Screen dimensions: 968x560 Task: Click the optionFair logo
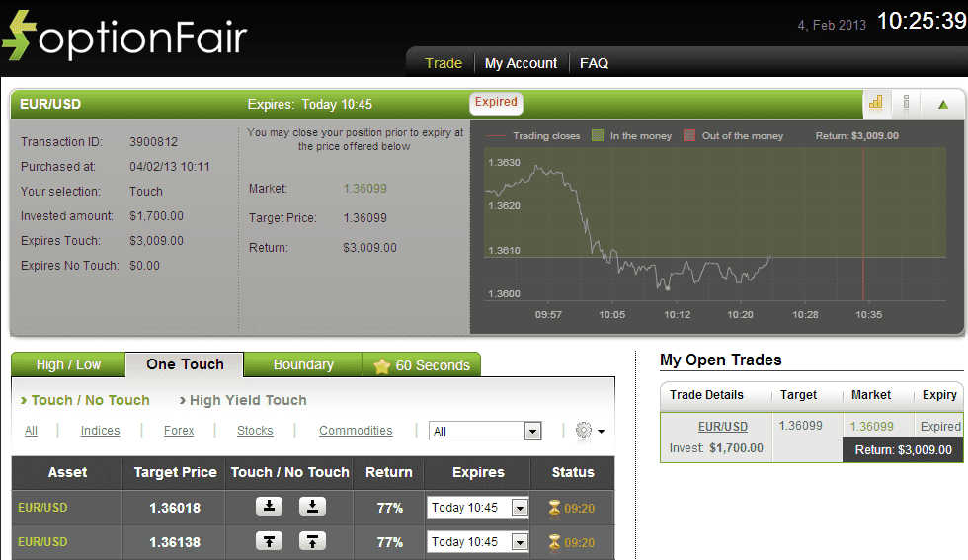(x=125, y=36)
